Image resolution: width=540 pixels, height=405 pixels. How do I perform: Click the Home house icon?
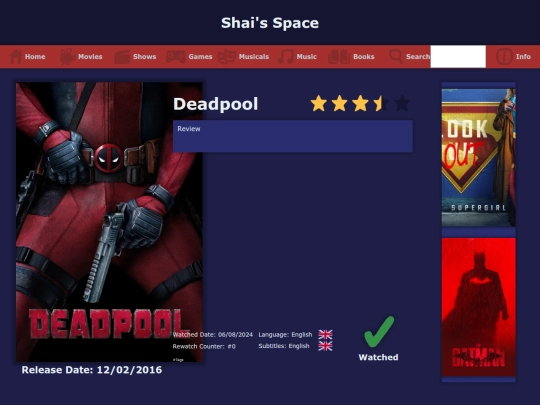point(15,56)
